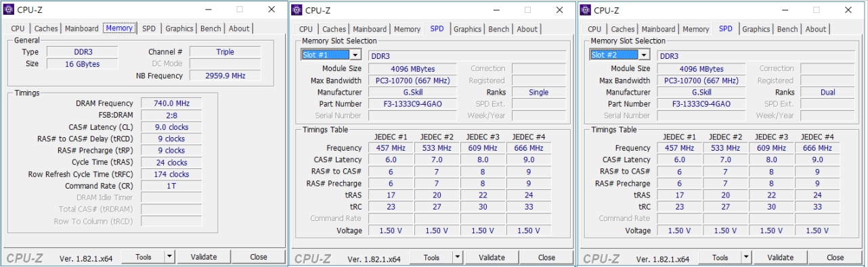Click Max Bandwidth PC3-10700 value in Slot #1 window
The height and width of the screenshot is (267, 868).
click(x=413, y=80)
